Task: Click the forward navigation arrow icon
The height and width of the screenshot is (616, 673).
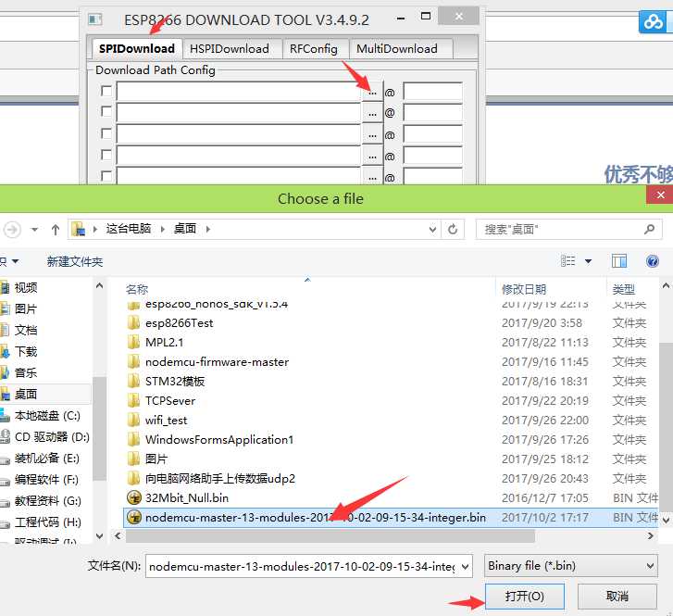Action: (x=12, y=230)
